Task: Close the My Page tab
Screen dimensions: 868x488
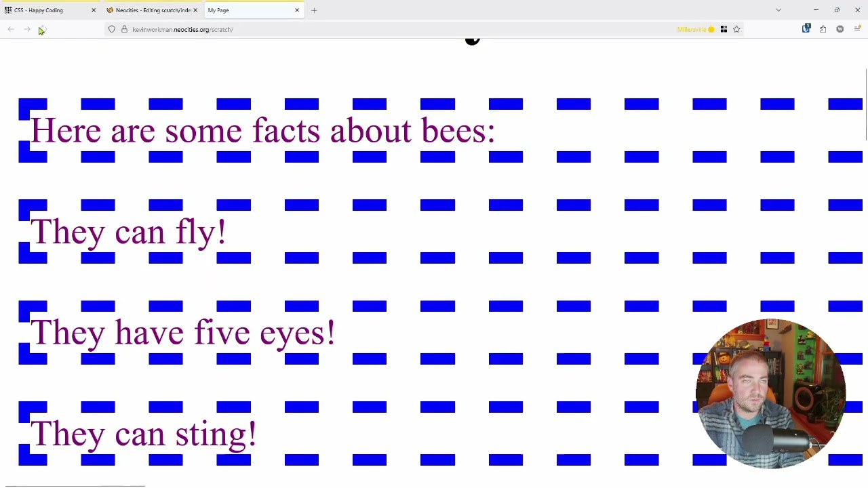Action: [x=297, y=10]
